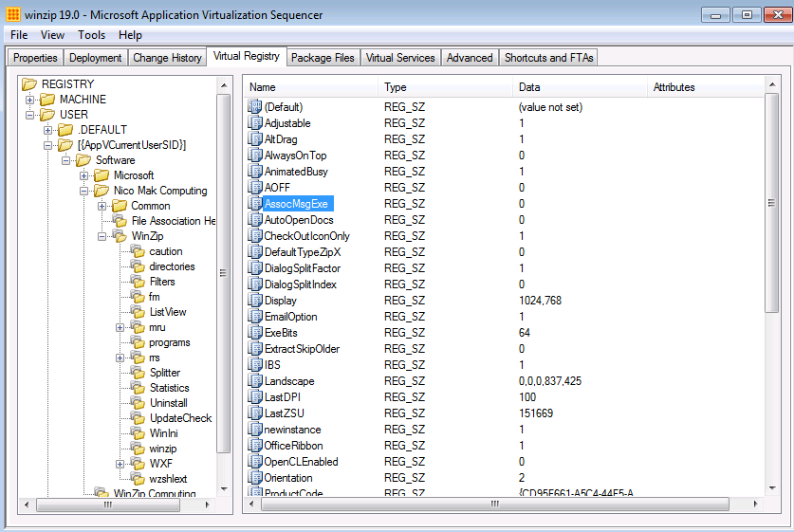Click the value icon next to (Default)
This screenshot has height=532, width=794.
(x=255, y=107)
